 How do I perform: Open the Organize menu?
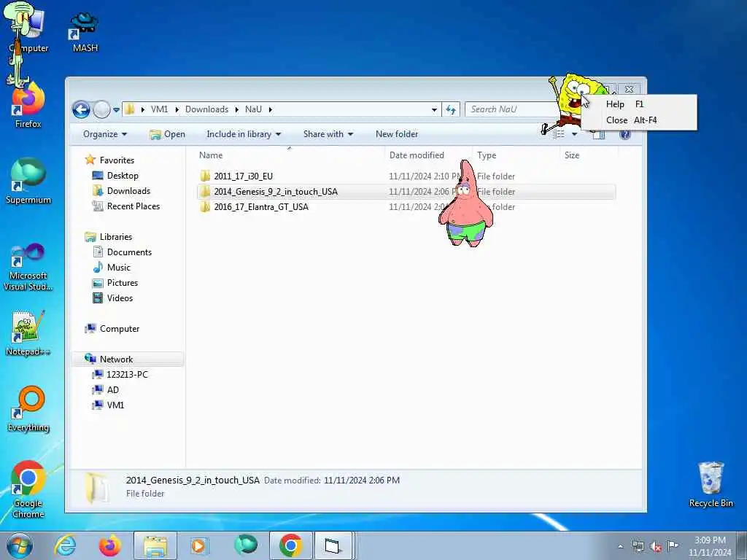[x=105, y=134]
